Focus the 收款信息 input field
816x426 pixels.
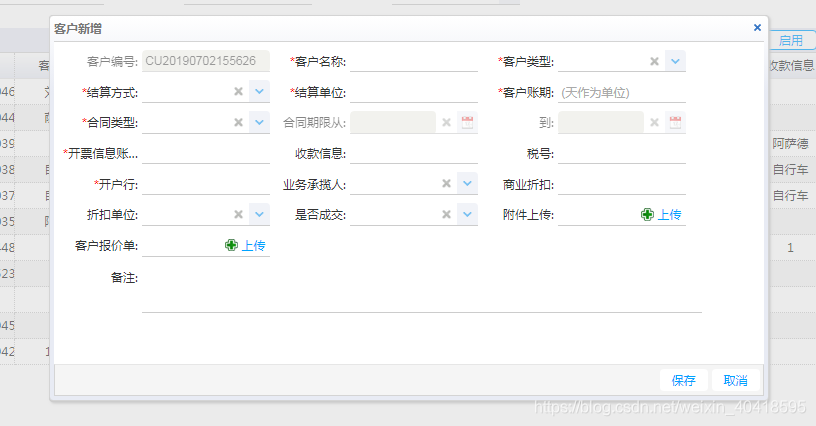click(414, 153)
